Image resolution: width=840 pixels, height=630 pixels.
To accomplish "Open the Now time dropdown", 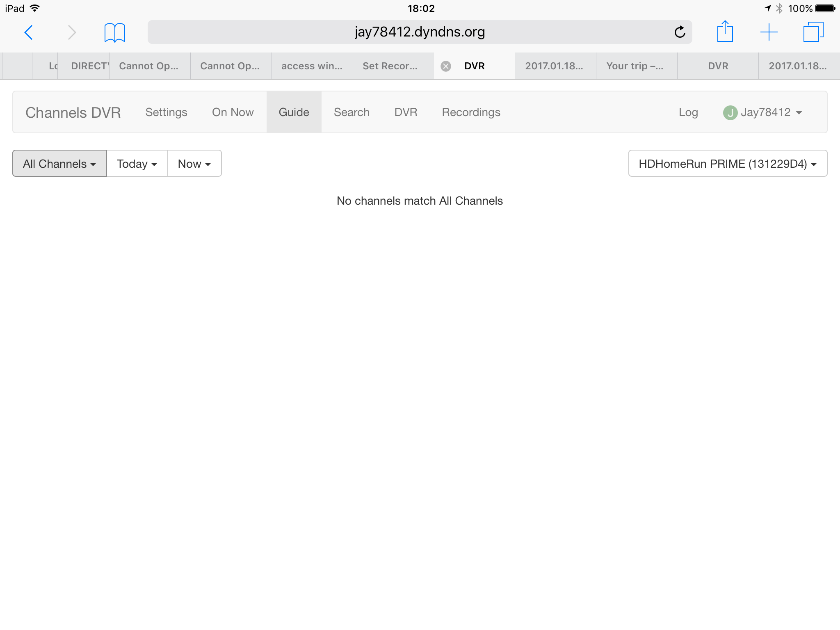I will [x=194, y=164].
